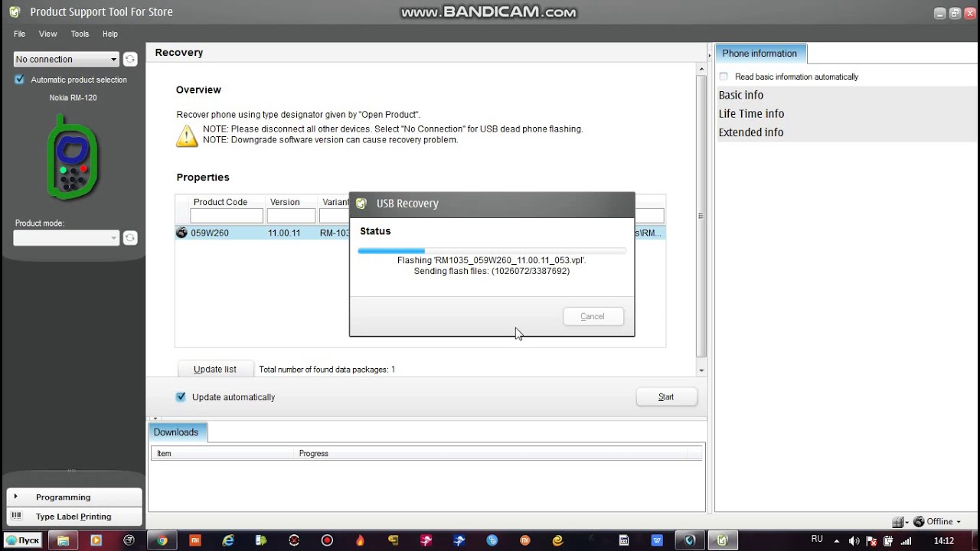
Task: Click the Item column header in Downloads
Action: pos(164,453)
